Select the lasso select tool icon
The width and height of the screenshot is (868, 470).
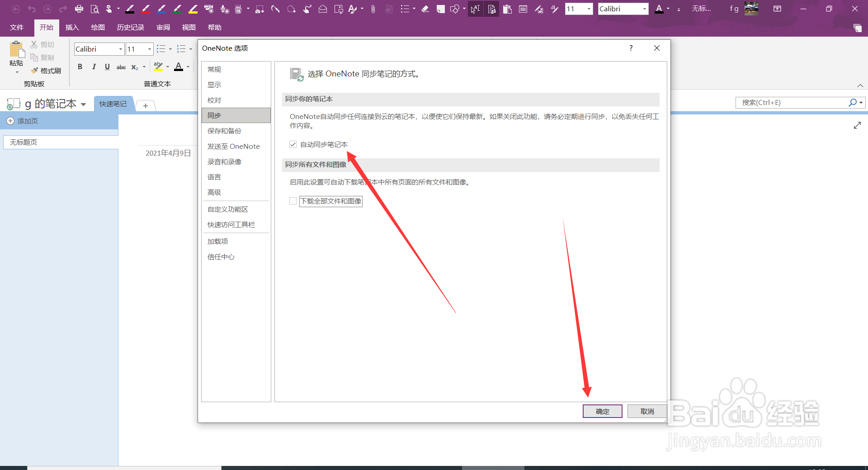pos(291,9)
